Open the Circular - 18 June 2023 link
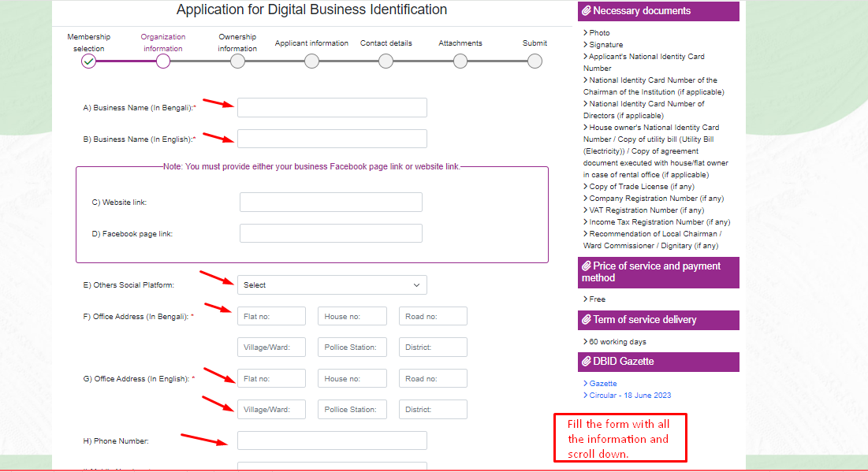Image resolution: width=868 pixels, height=472 pixels. pyautogui.click(x=630, y=396)
